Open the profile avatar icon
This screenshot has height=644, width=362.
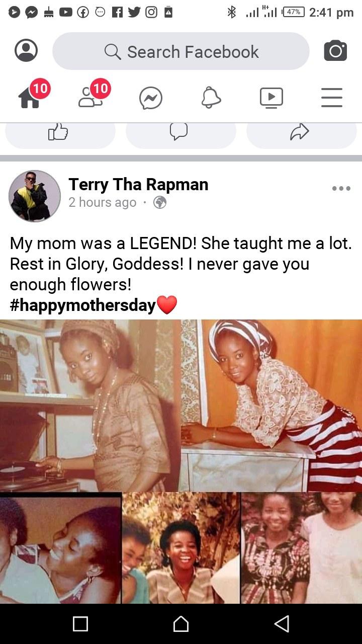[x=26, y=51]
